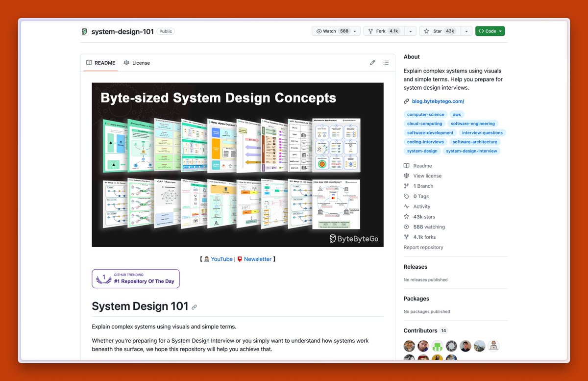
Task: Open the 43k stars link
Action: (419, 217)
